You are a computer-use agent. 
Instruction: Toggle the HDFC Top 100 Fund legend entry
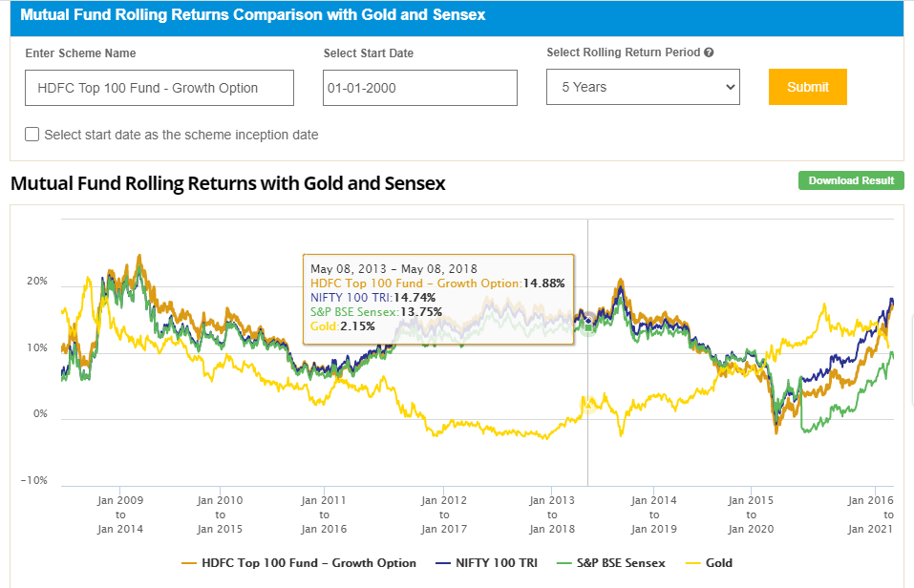[299, 563]
